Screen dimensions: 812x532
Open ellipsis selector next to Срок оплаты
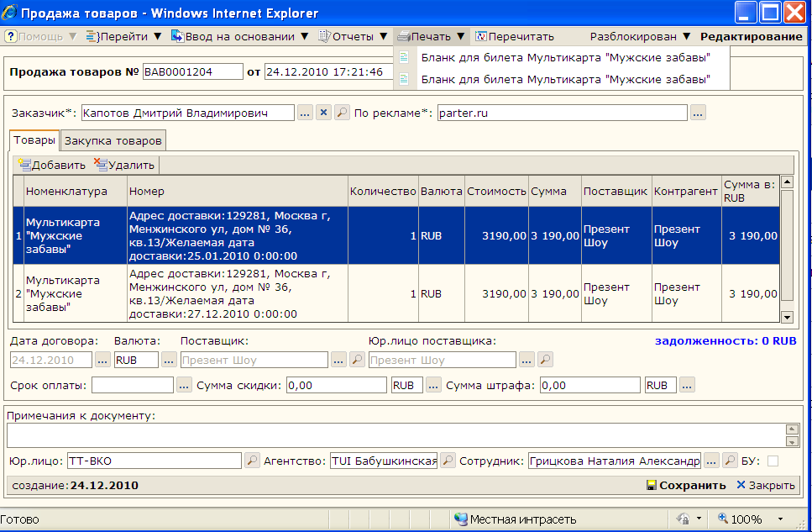click(x=185, y=385)
